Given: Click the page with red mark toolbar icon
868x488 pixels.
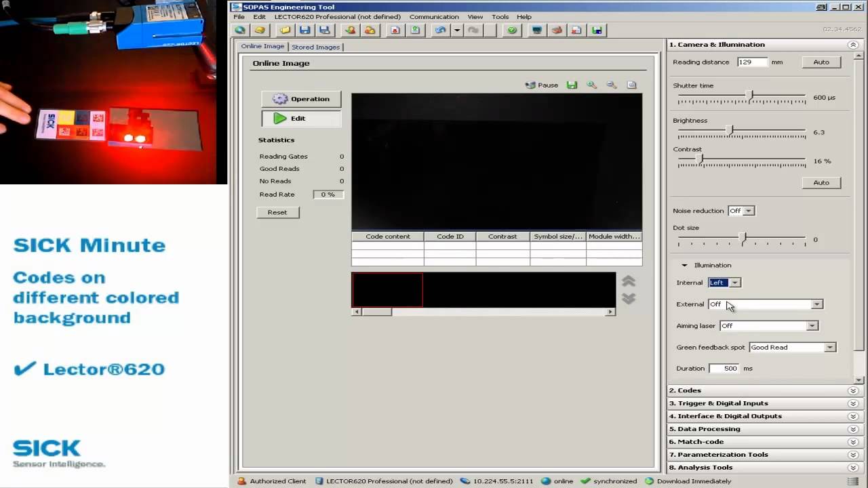Looking at the screenshot, I should coord(576,30).
